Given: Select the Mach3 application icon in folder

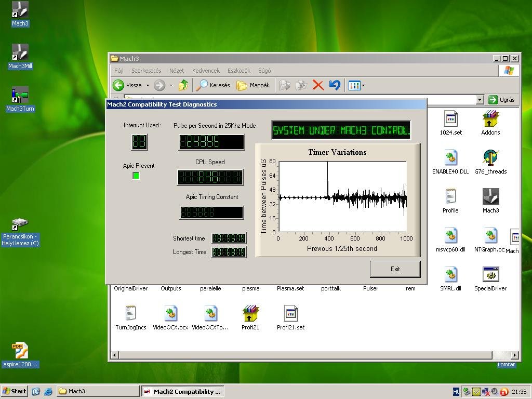Looking at the screenshot, I should 490,196.
